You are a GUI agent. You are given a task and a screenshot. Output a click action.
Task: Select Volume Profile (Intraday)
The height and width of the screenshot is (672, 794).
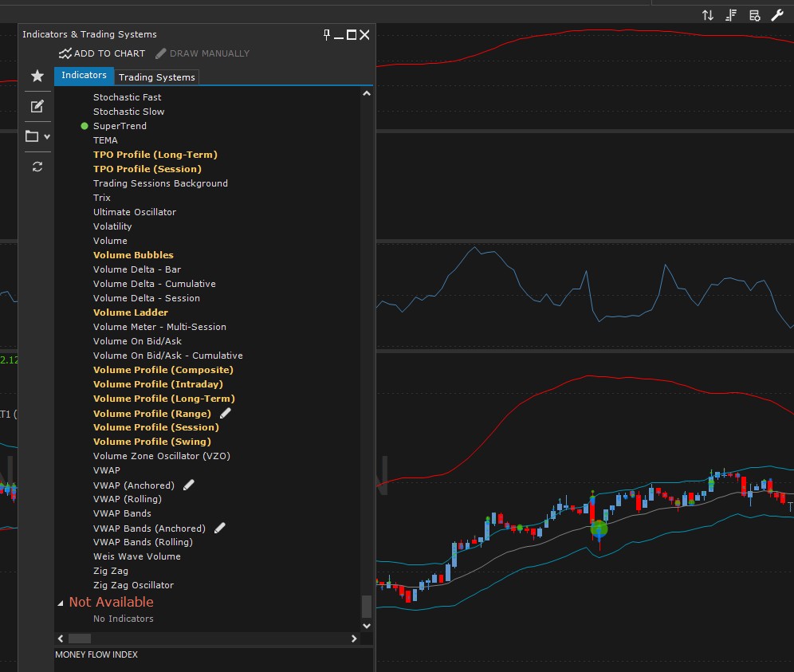[x=158, y=384]
